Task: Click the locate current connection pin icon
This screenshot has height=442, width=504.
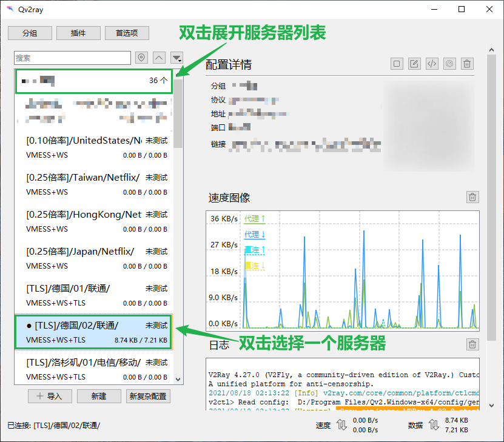Action: 141,58
